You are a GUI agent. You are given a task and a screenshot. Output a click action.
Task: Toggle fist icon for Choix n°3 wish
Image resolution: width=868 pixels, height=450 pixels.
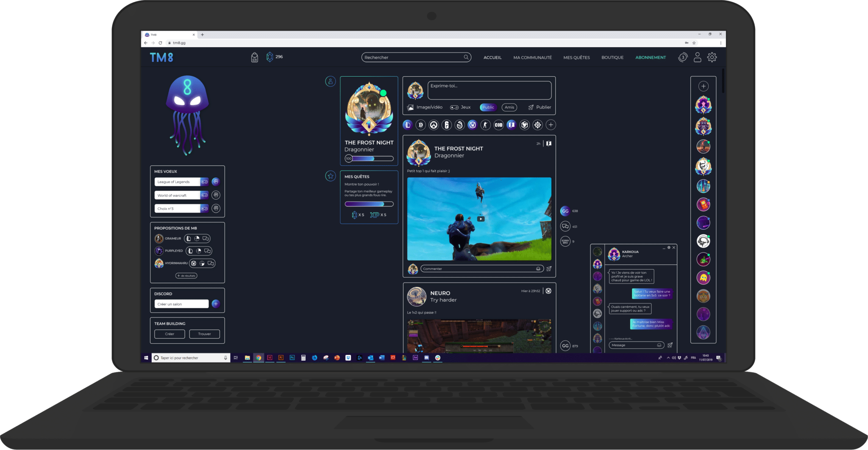click(x=216, y=208)
